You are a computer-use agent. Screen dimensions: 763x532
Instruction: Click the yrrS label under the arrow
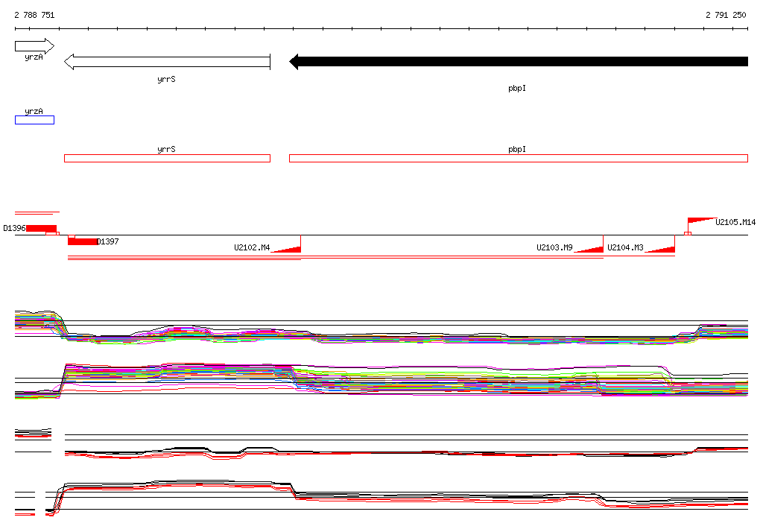point(166,79)
